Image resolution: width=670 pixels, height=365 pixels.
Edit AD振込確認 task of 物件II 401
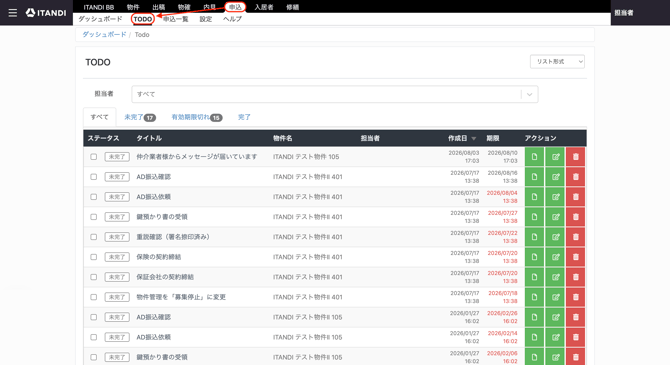pos(555,177)
